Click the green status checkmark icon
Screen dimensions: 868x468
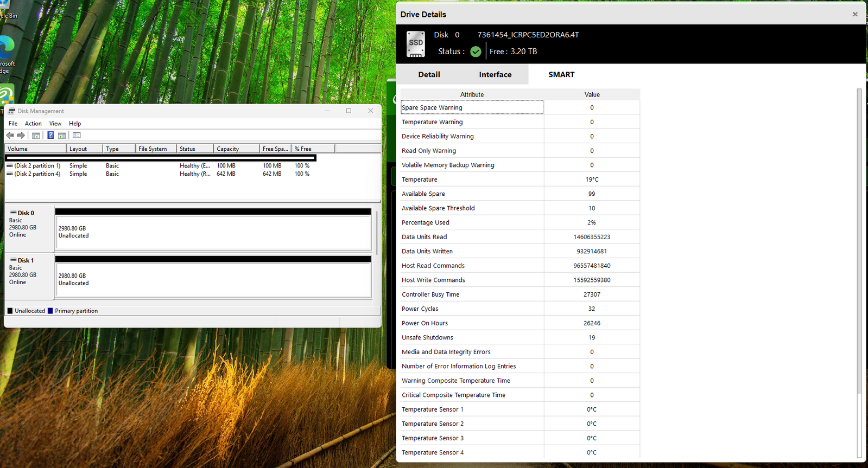pyautogui.click(x=476, y=52)
